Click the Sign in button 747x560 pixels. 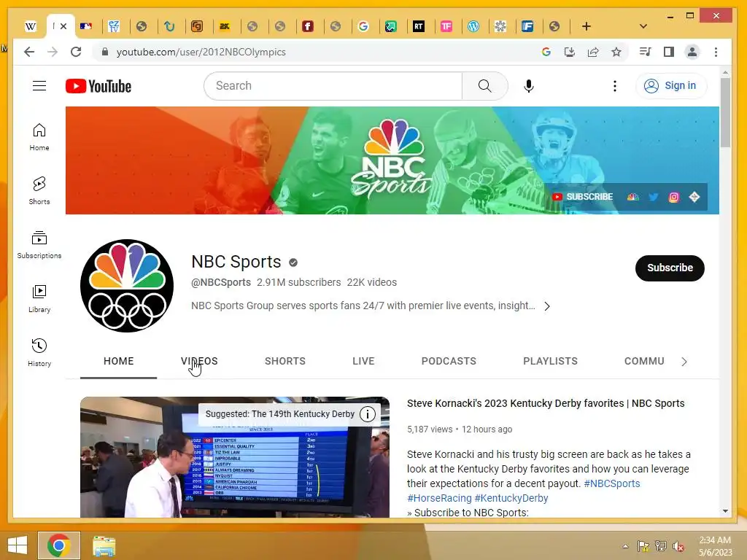tap(671, 86)
